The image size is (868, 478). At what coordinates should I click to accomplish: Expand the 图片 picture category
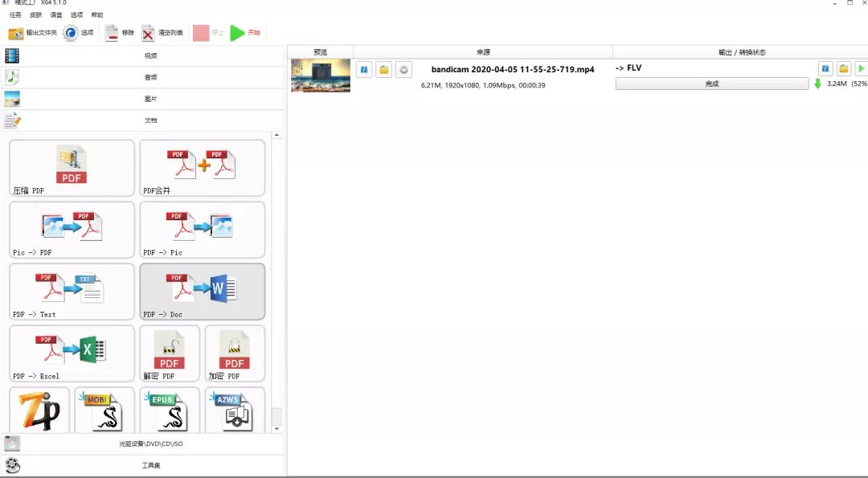[x=143, y=99]
